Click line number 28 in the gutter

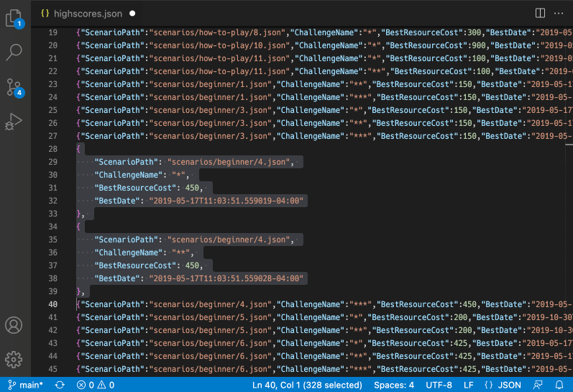click(53, 149)
